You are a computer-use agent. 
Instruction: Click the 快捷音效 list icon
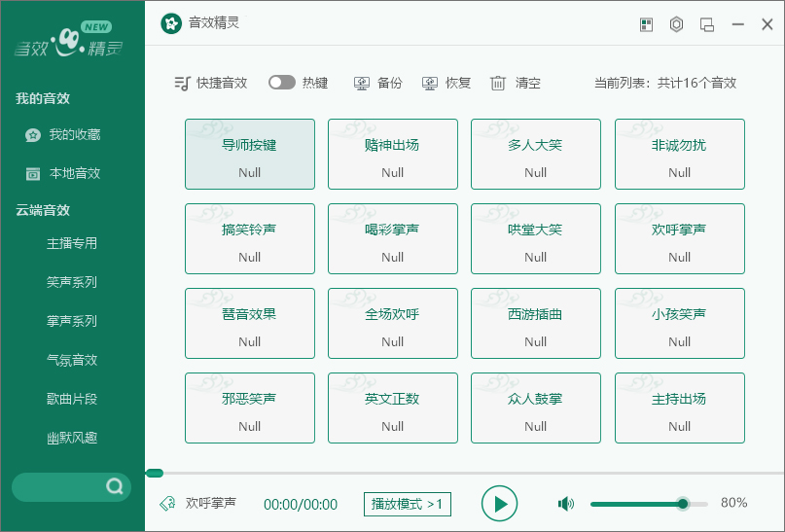(x=182, y=83)
